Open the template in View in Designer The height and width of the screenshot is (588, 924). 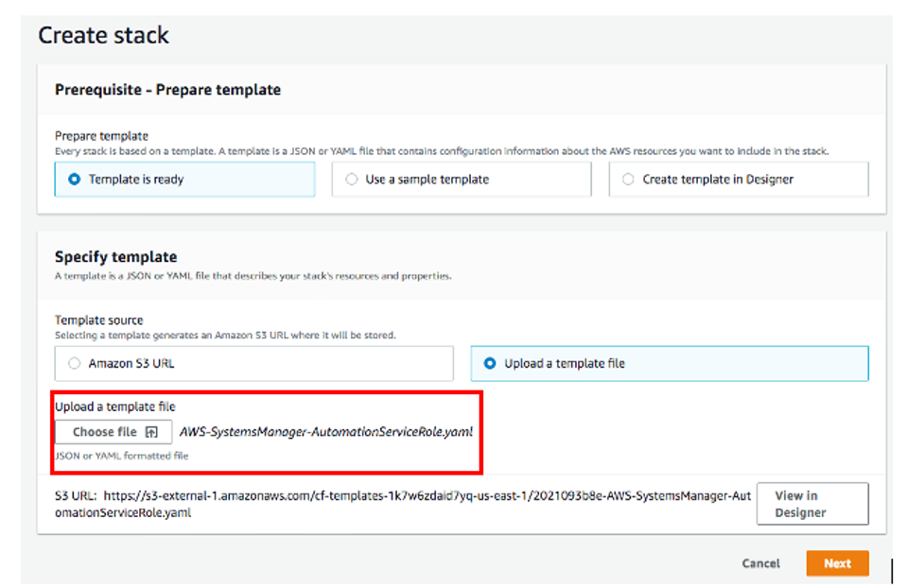coord(811,503)
